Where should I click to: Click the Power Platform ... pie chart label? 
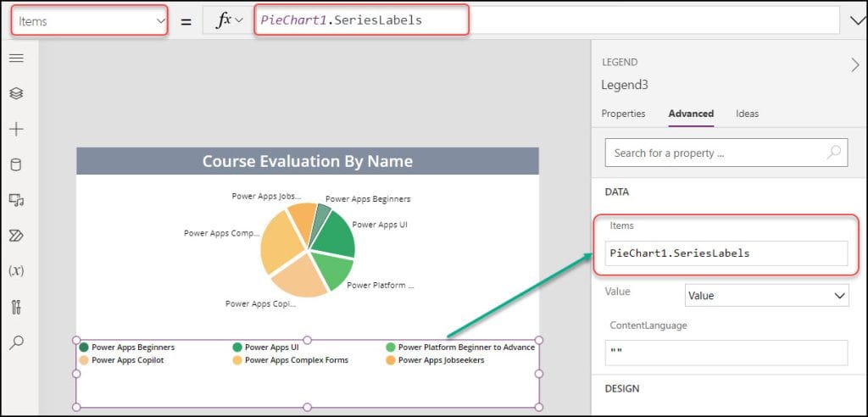[x=381, y=285]
